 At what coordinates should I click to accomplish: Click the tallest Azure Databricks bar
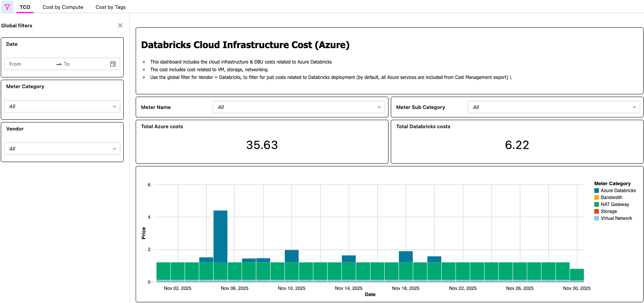pyautogui.click(x=220, y=236)
